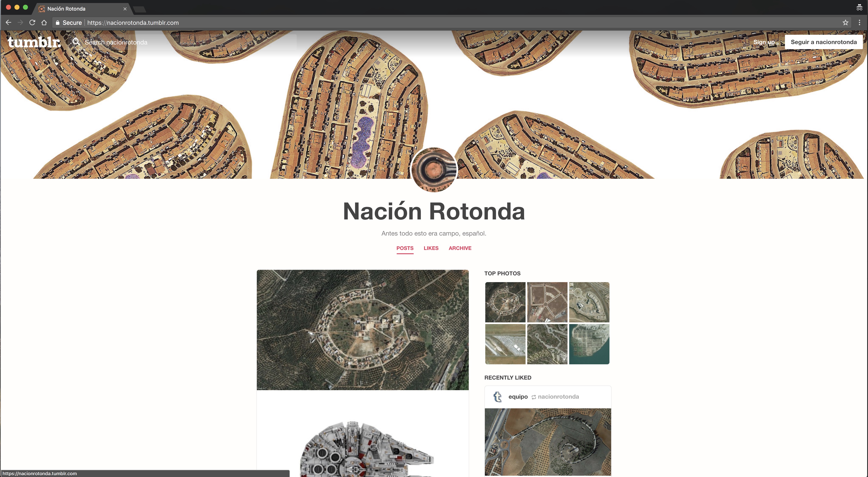868x477 pixels.
Task: Reload the page with refresh icon
Action: [x=32, y=23]
